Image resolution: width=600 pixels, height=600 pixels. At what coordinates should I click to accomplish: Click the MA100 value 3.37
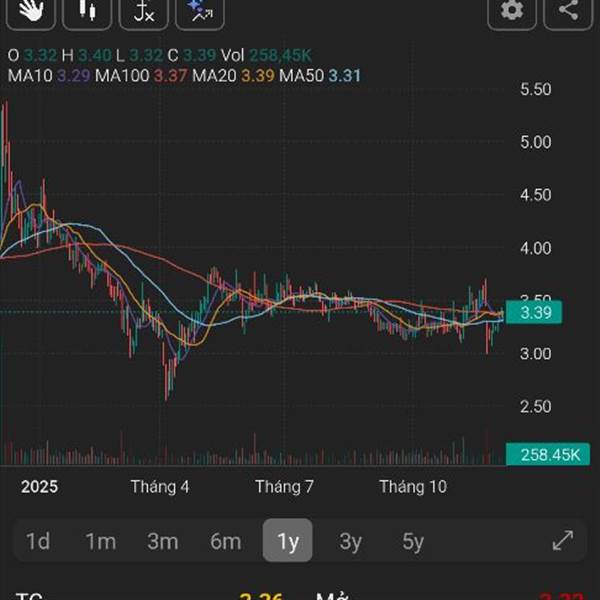[x=170, y=75]
